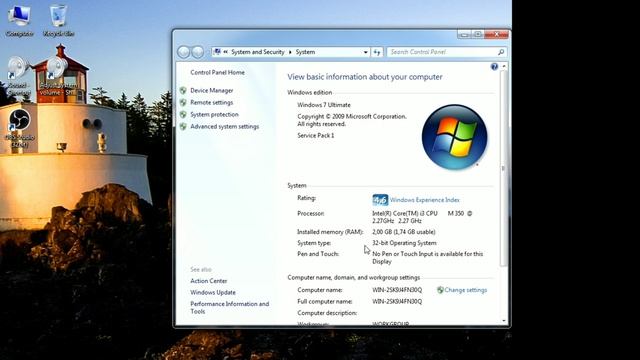This screenshot has height=360, width=640.
Task: Open System protection link
Action: [214, 115]
